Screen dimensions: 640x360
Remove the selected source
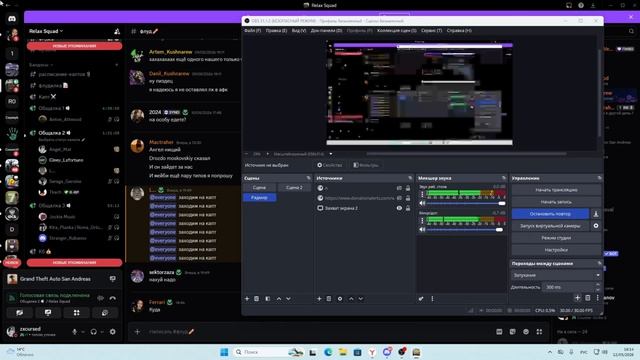tap(329, 299)
